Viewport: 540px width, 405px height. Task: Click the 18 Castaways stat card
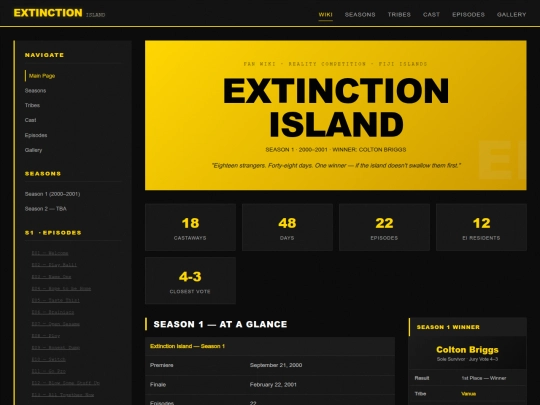pyautogui.click(x=190, y=227)
